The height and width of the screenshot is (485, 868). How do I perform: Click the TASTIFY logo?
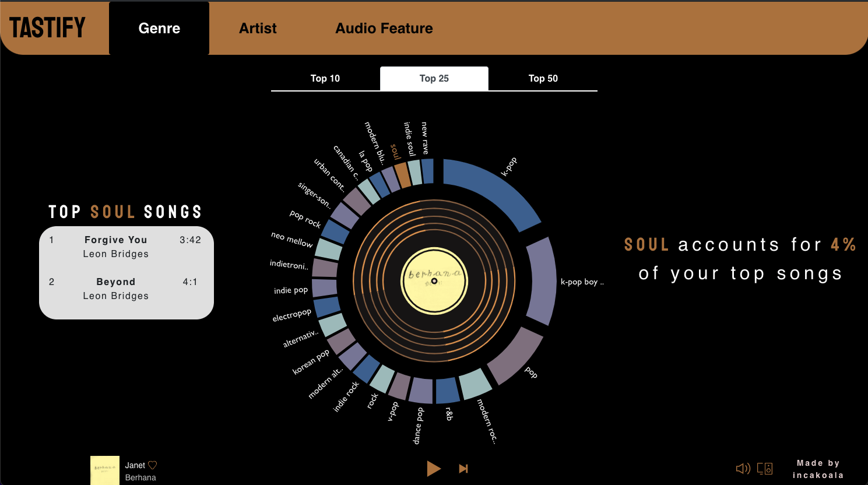click(47, 27)
